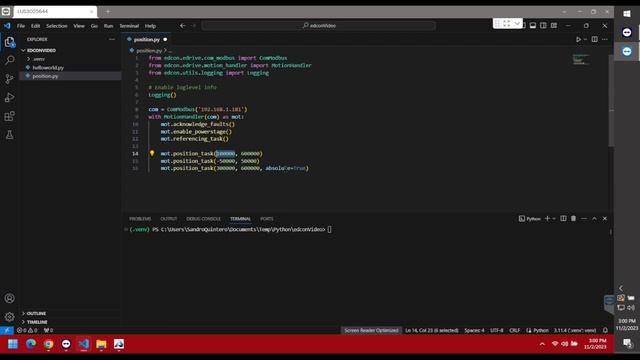Click the Ln 14 cursor position indicator

tap(432, 330)
